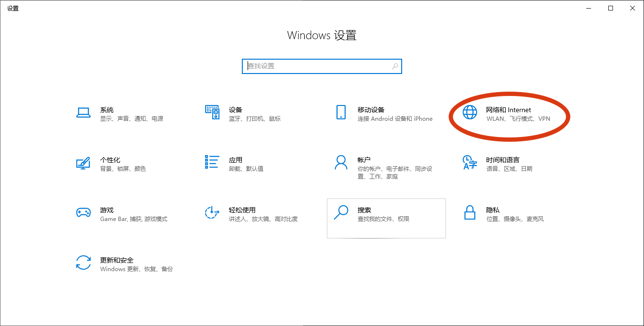
Task: Click the 轻松使用 category title
Action: (x=242, y=210)
